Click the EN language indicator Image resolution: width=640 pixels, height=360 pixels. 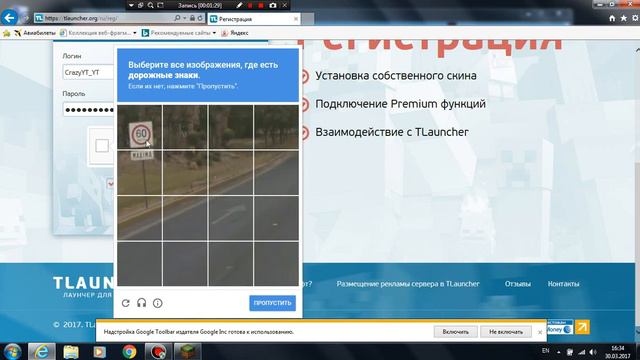click(x=545, y=351)
